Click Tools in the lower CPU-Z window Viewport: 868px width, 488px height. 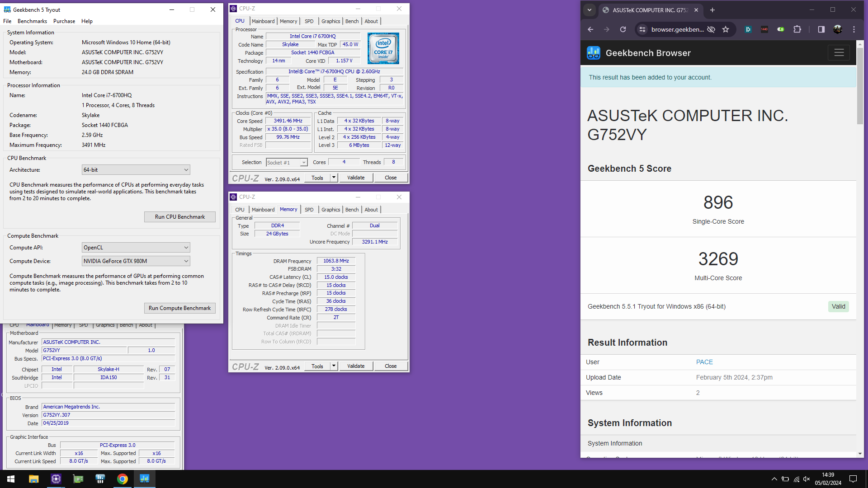pyautogui.click(x=317, y=366)
